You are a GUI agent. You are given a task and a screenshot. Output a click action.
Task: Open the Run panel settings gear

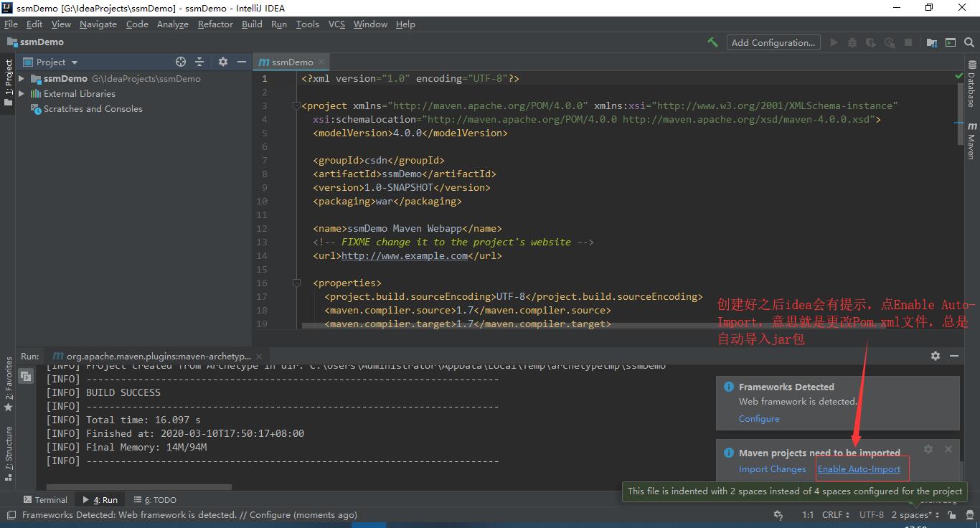tap(936, 355)
